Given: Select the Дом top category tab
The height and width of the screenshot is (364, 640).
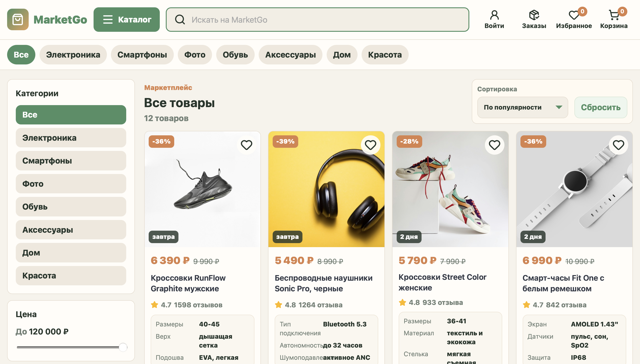Looking at the screenshot, I should (x=342, y=54).
